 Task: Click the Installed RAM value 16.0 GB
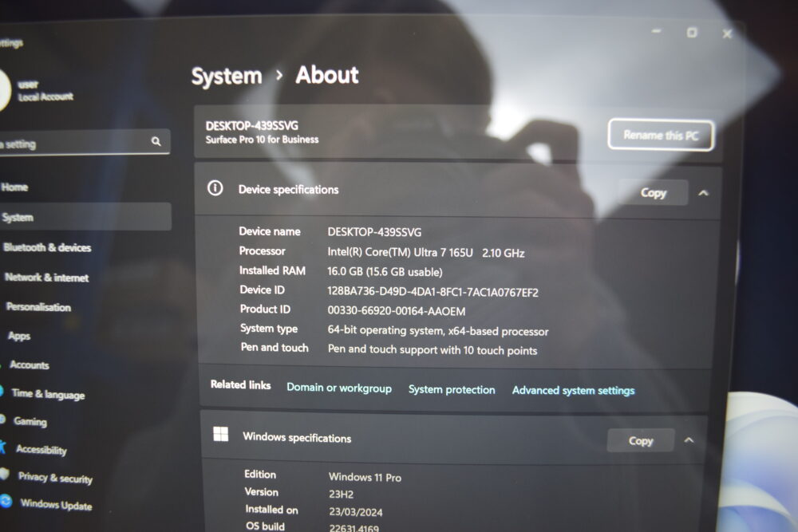point(385,272)
